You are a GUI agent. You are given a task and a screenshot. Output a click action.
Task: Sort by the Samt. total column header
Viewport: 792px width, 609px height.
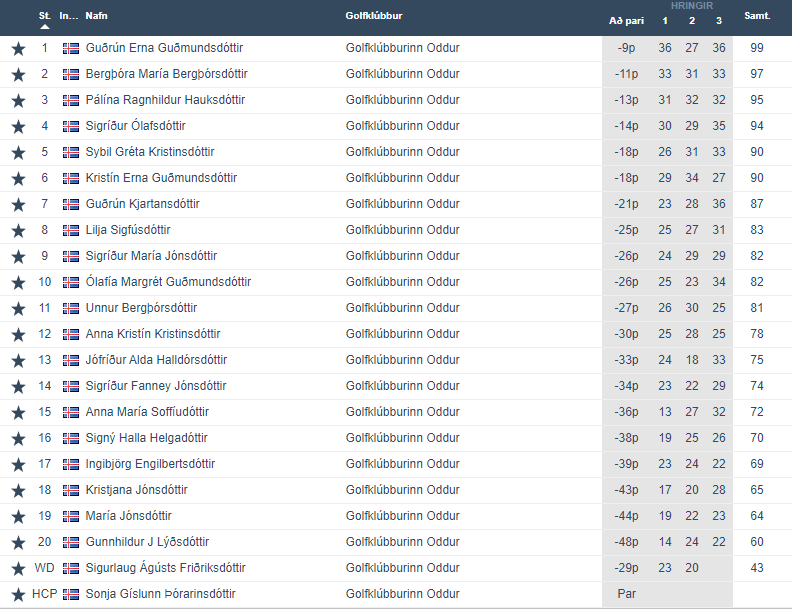coord(757,16)
